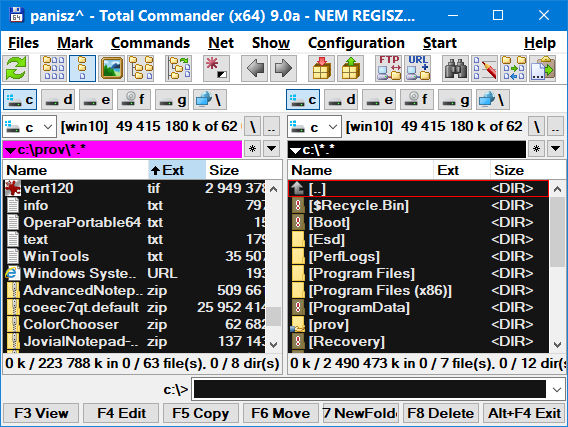Sort left panel by Ext column
Screen dimensions: 568x427
177,170
